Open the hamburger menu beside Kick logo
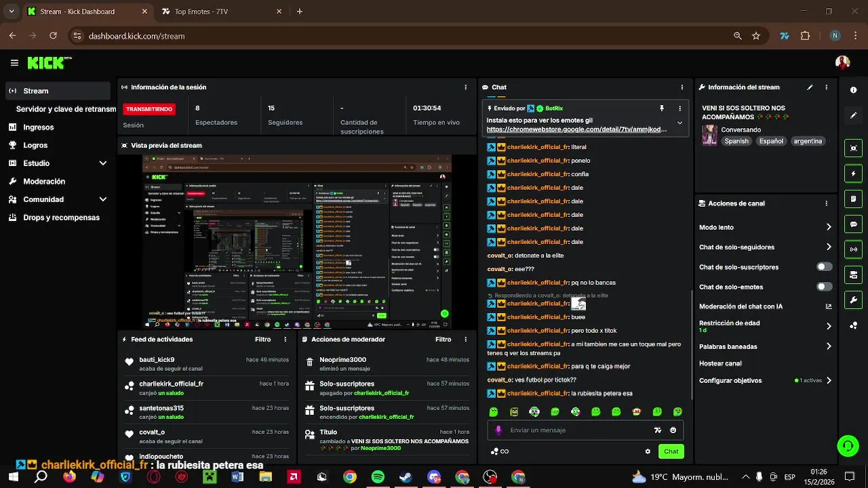 [x=14, y=63]
